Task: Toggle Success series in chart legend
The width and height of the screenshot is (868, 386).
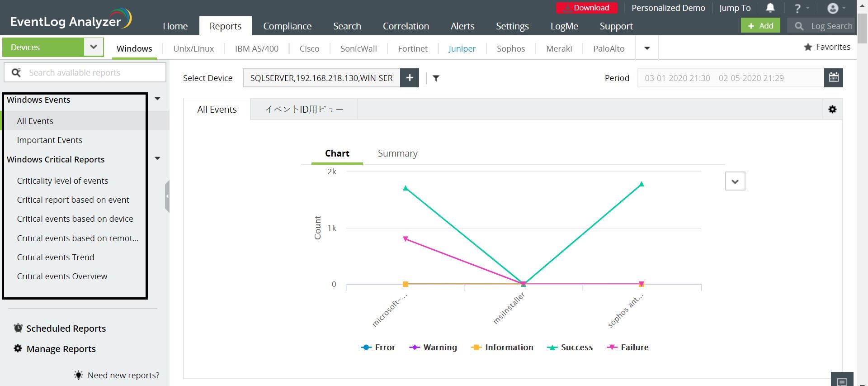Action: (x=570, y=348)
